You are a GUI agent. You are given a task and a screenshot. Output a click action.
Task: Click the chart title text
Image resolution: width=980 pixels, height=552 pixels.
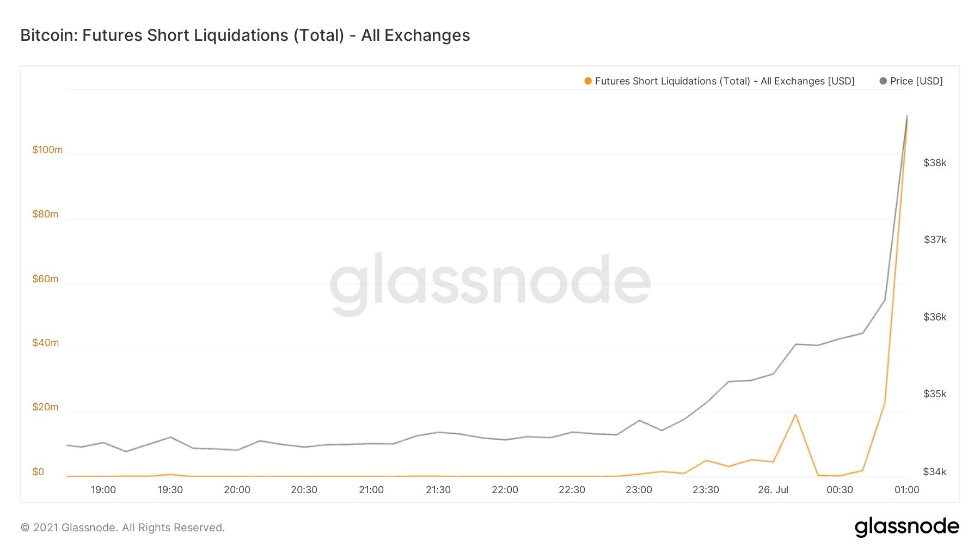coord(245,35)
